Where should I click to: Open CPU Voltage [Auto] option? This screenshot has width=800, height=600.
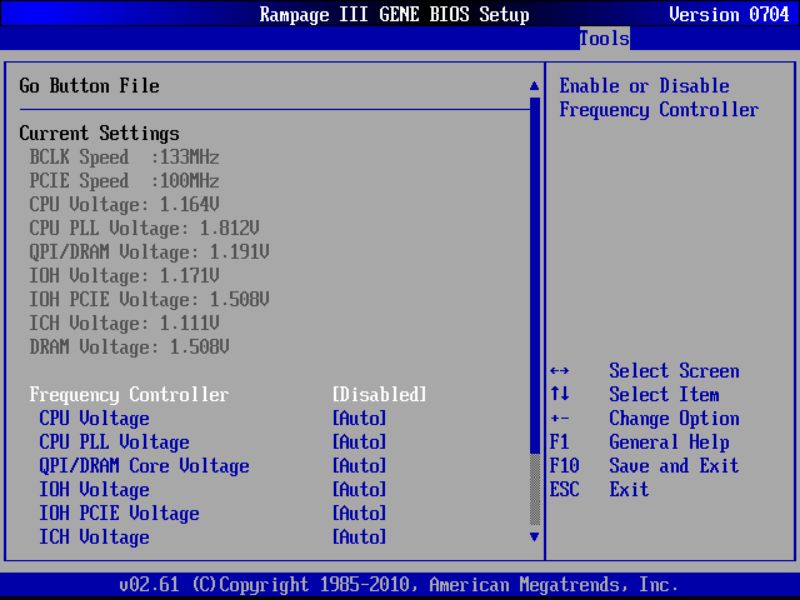point(359,418)
